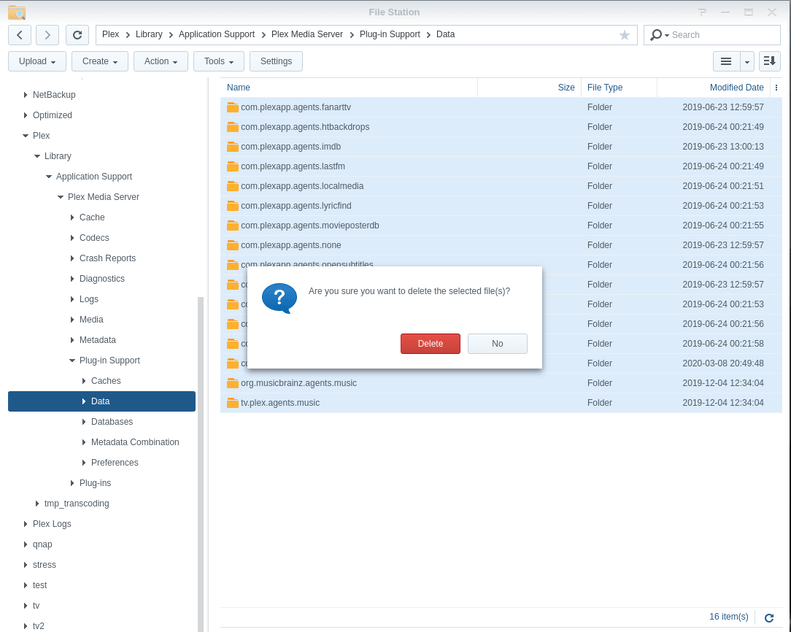Select tmp_transcoding in the folder tree
The width and height of the screenshot is (791, 632).
77,503
